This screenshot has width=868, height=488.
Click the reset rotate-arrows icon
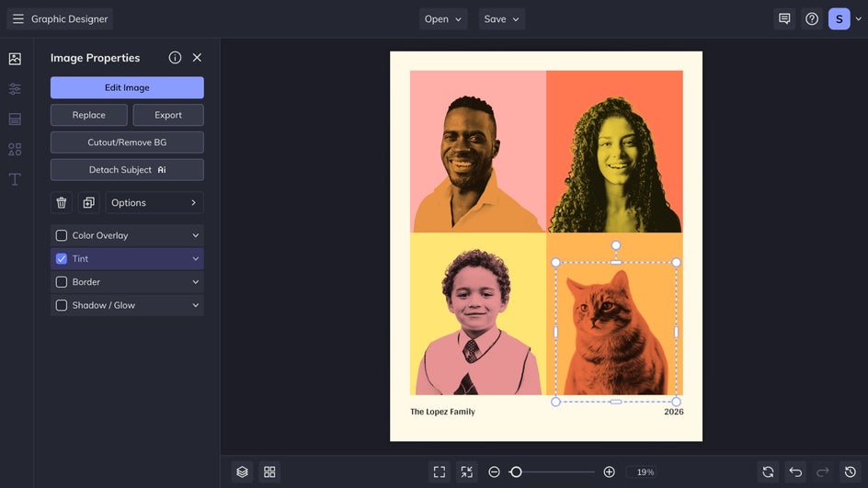(x=768, y=472)
